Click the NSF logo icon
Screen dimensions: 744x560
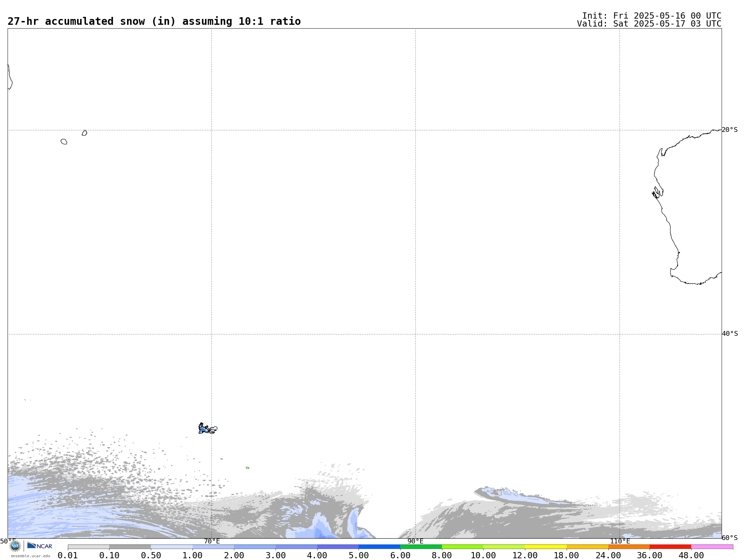click(15, 546)
